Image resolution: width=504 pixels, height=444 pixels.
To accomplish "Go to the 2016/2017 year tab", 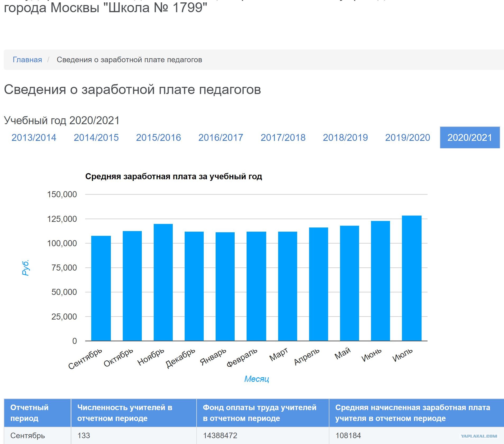I will [221, 137].
